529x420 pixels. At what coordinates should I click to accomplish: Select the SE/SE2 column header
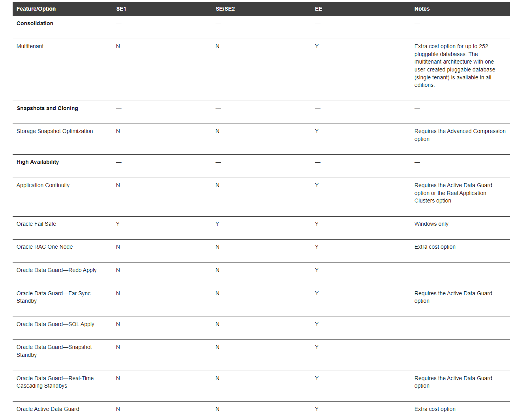[x=225, y=9]
